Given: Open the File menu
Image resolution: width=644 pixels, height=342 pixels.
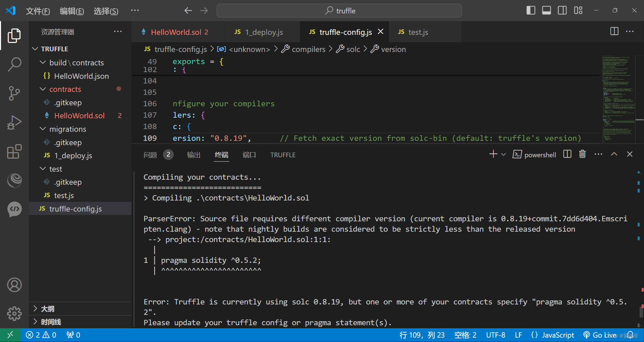Looking at the screenshot, I should coord(38,11).
